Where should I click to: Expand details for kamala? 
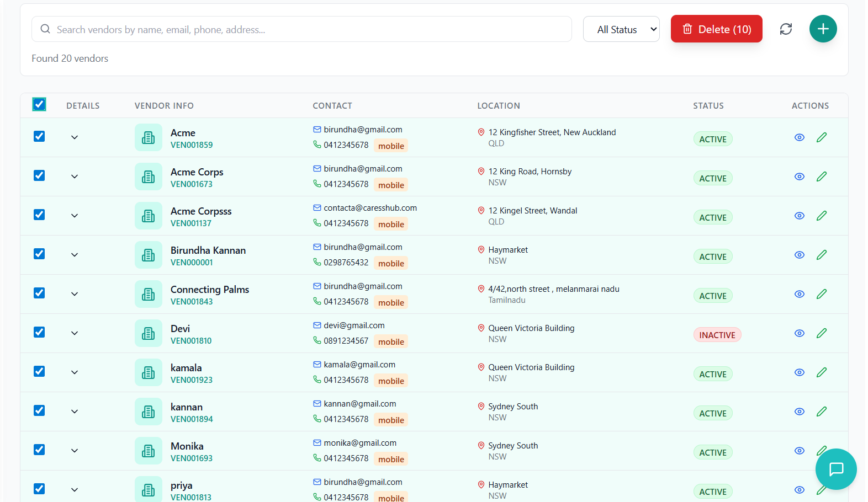point(75,372)
